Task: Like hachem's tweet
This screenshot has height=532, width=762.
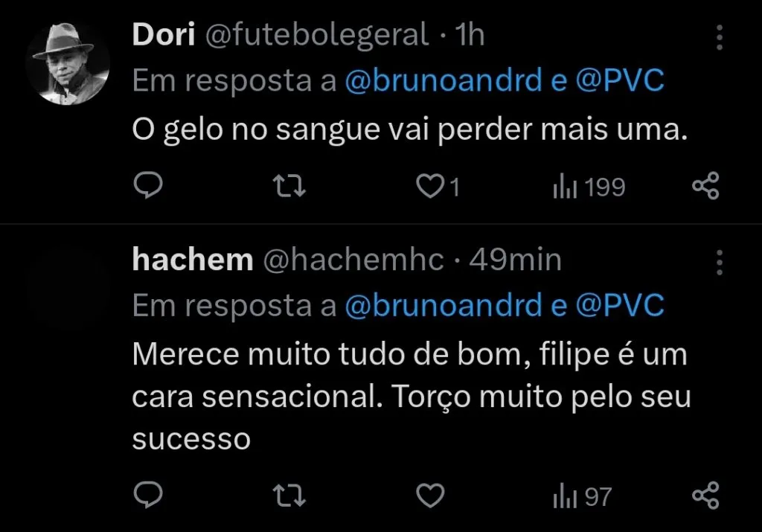Action: 429,495
